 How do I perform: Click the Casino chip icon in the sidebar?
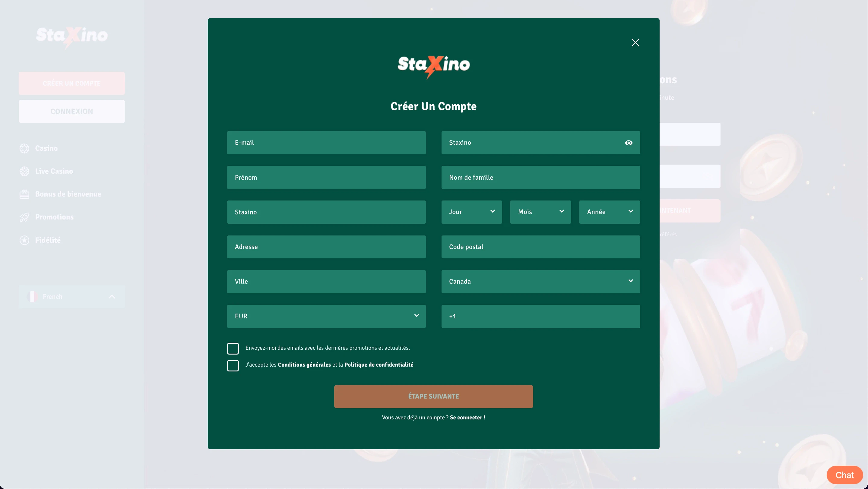pos(24,149)
